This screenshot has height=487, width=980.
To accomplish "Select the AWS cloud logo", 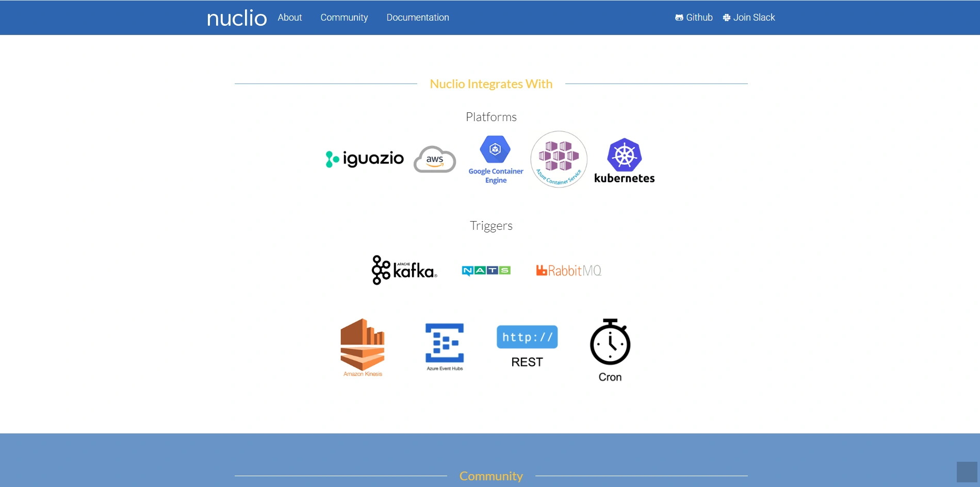I will tap(435, 159).
